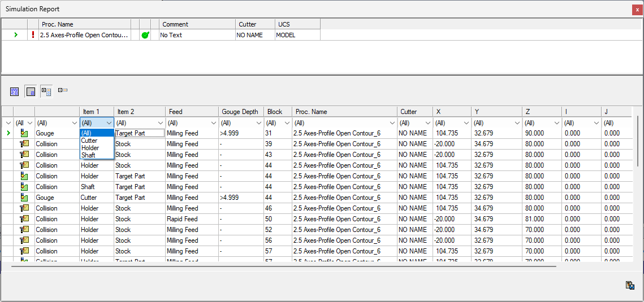Open the Item 2 filter dropdown
This screenshot has height=302, width=644.
[x=161, y=123]
